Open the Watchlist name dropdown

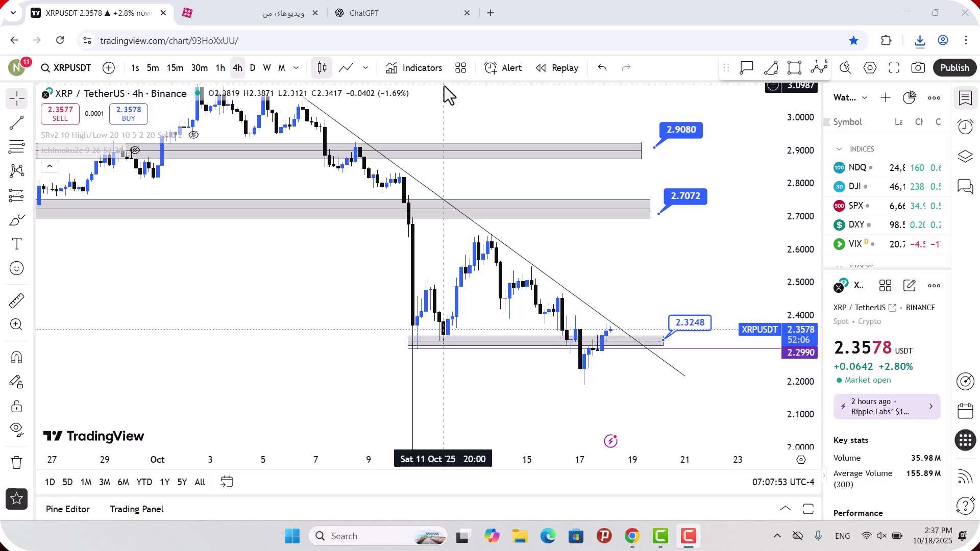tap(850, 97)
